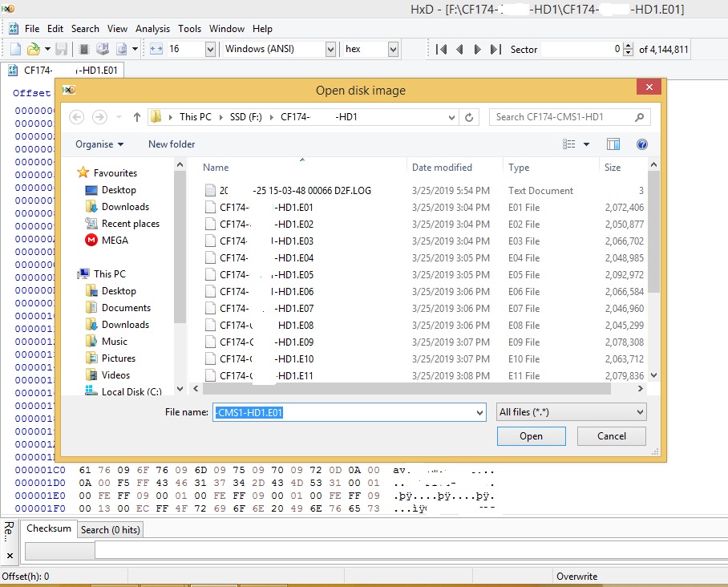Create a New folder in the dialog
This screenshot has height=587, width=728.
coord(172,144)
